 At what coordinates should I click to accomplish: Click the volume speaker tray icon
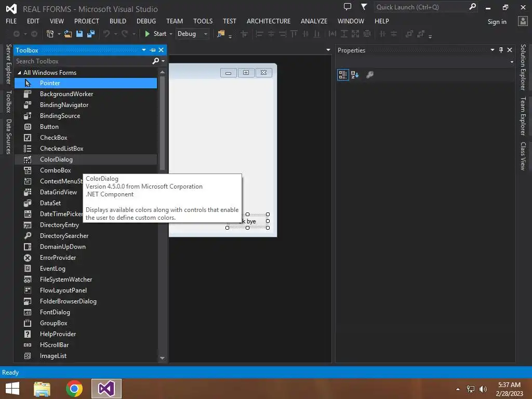tap(483, 389)
